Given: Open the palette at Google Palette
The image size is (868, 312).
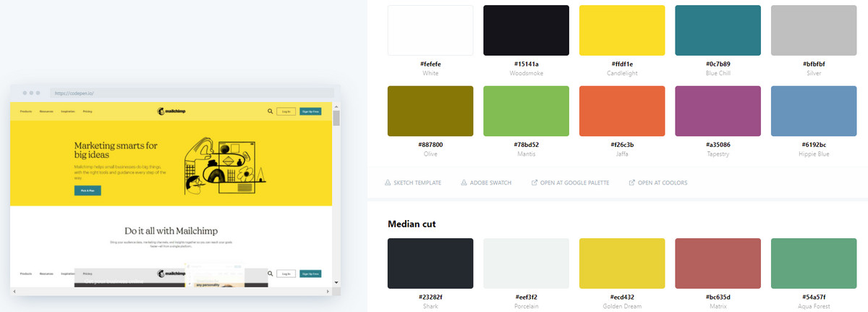Looking at the screenshot, I should coord(570,182).
